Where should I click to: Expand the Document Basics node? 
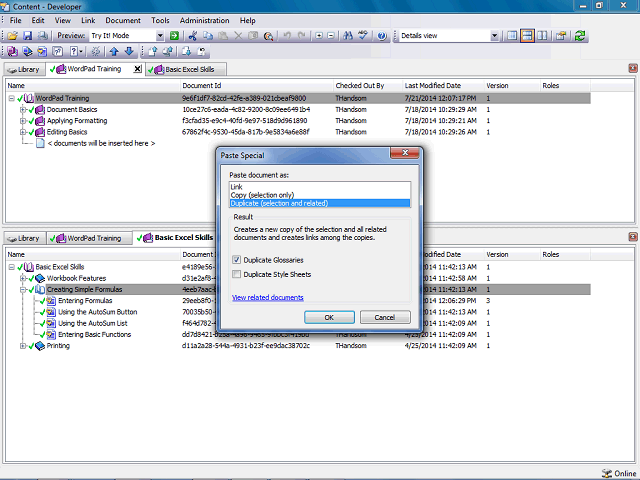(x=23, y=110)
